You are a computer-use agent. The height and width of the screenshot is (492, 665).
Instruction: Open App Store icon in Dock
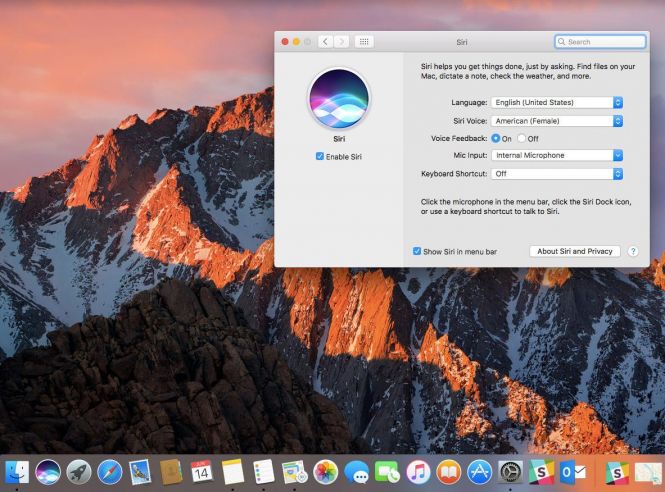tap(479, 472)
